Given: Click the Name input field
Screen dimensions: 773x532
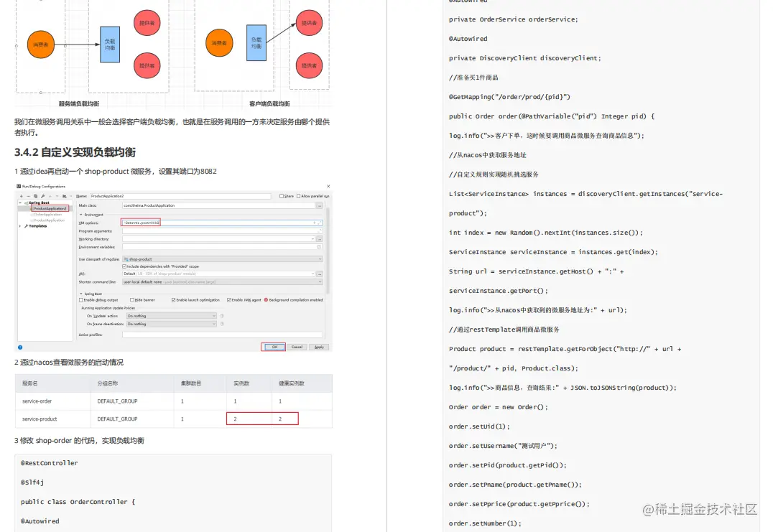Looking at the screenshot, I should tap(180, 196).
